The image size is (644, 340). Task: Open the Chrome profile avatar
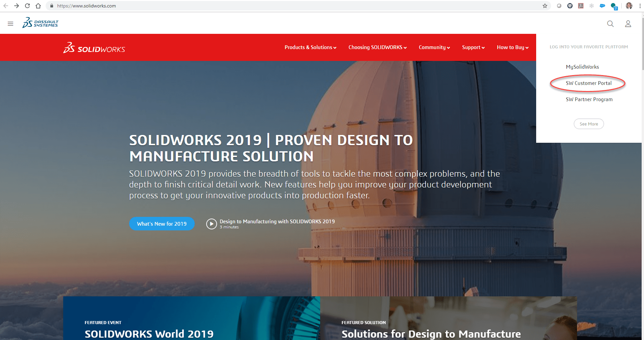[629, 6]
